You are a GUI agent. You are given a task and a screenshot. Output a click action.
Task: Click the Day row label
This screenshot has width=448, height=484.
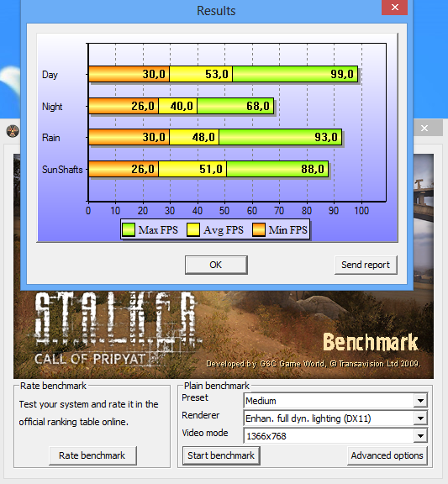point(50,75)
